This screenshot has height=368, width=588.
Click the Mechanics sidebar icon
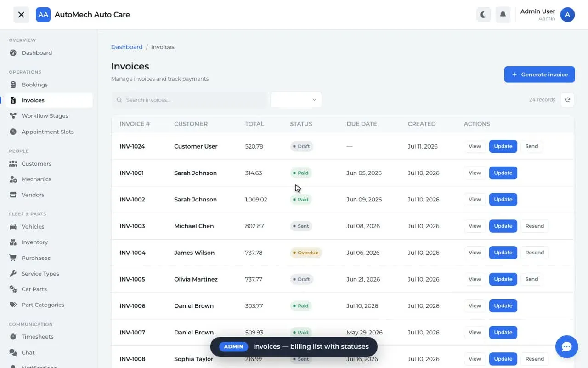coord(13,179)
